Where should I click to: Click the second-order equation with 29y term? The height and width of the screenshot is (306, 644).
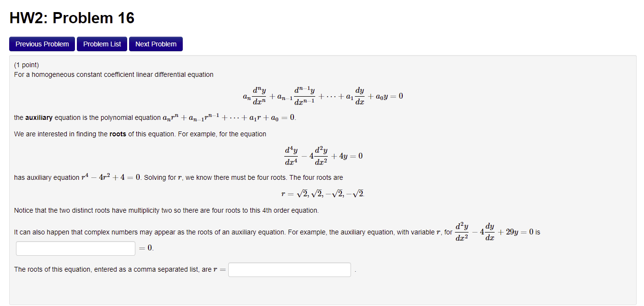(x=494, y=232)
